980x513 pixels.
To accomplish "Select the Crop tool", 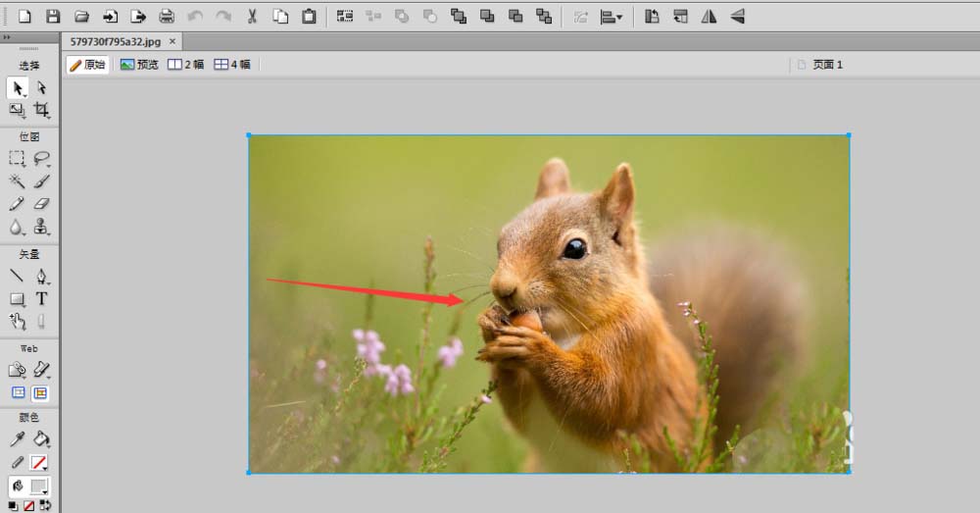I will (41, 111).
